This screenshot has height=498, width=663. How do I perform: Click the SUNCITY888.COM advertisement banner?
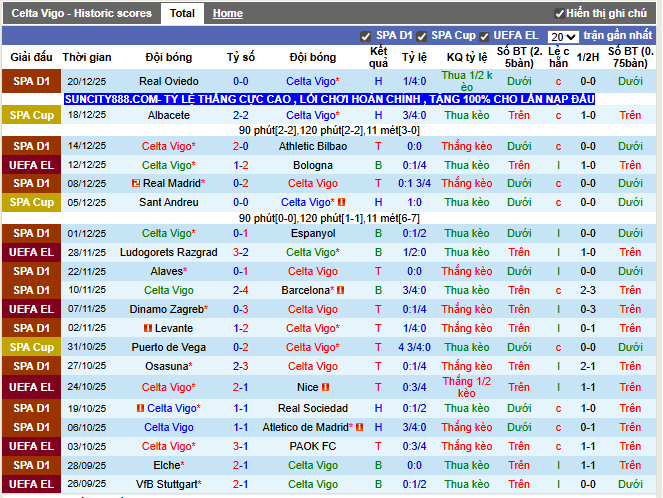pos(329,99)
